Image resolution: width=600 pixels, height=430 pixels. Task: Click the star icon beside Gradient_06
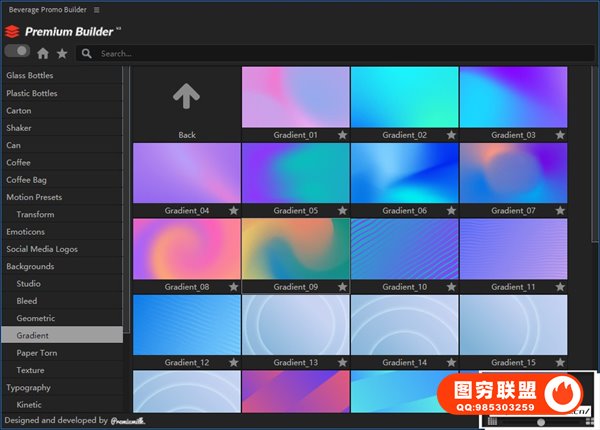[451, 211]
